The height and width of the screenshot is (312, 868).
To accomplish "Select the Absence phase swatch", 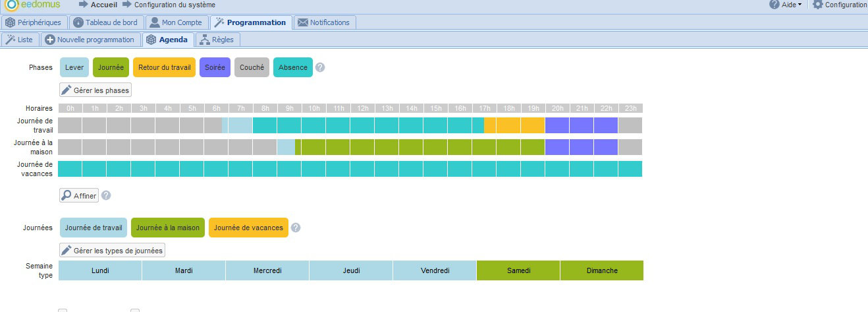I will point(292,67).
